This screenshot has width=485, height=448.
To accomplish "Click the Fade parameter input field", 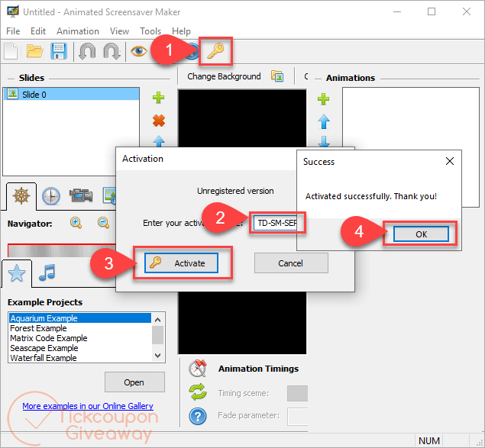I will coord(298,416).
